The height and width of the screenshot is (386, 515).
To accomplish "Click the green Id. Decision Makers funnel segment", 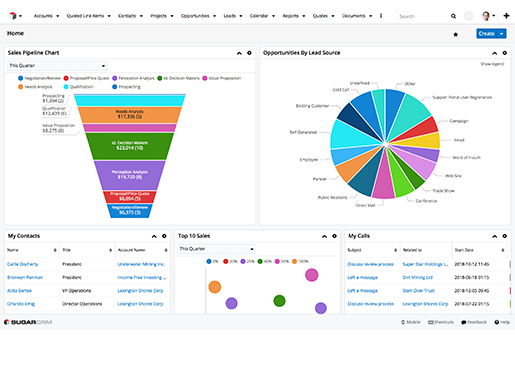I will 130,146.
